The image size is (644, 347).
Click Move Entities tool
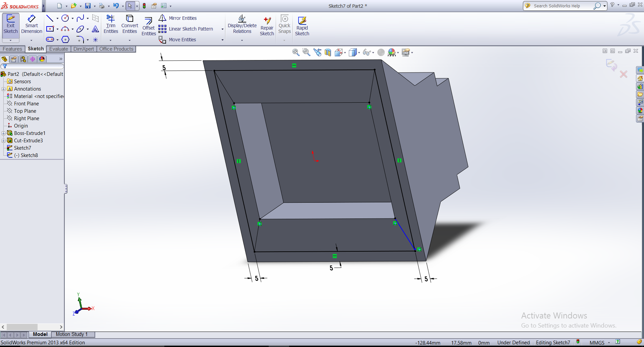[x=177, y=40]
